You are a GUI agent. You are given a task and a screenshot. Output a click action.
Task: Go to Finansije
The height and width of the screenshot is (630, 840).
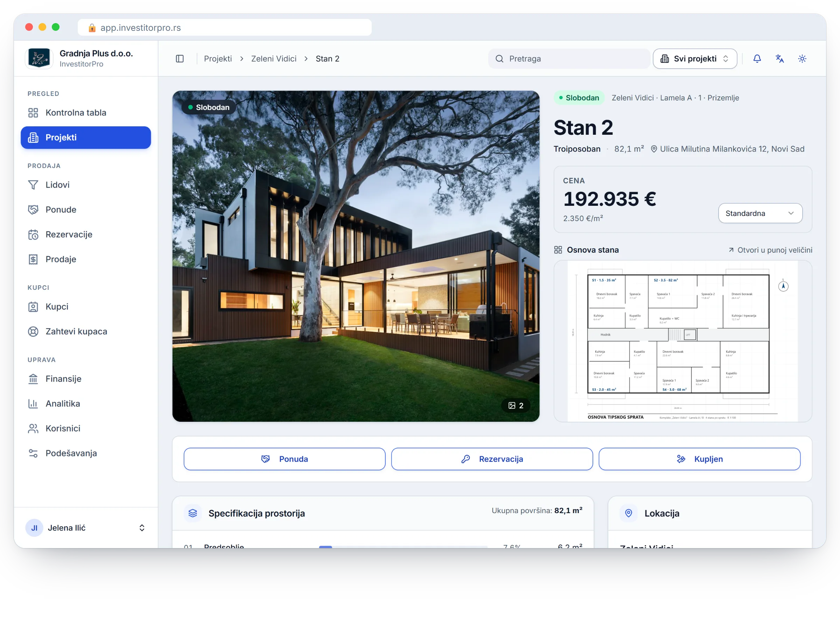coord(86,379)
